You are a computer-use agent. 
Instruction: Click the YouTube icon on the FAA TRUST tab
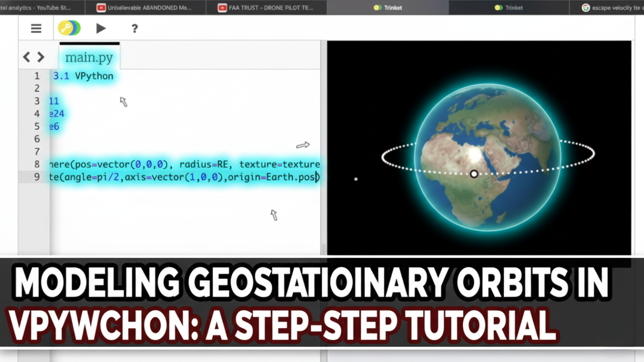222,8
